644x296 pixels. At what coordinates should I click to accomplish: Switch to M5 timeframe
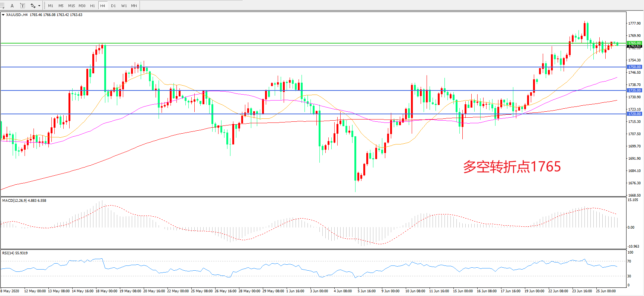click(61, 6)
